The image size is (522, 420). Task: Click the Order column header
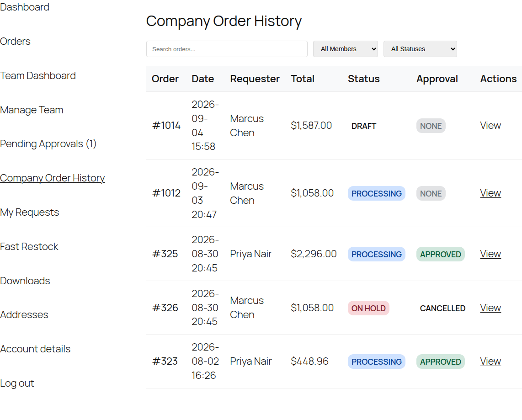point(165,79)
